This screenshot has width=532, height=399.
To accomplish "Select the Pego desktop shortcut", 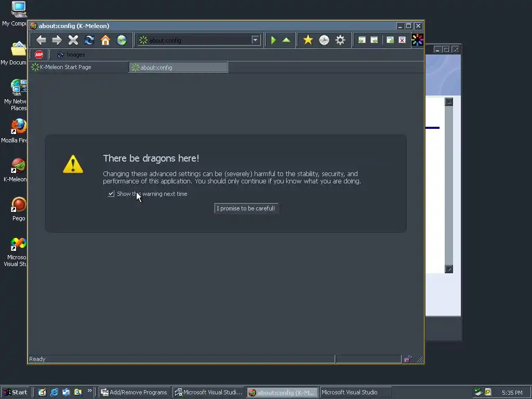I will (x=19, y=209).
